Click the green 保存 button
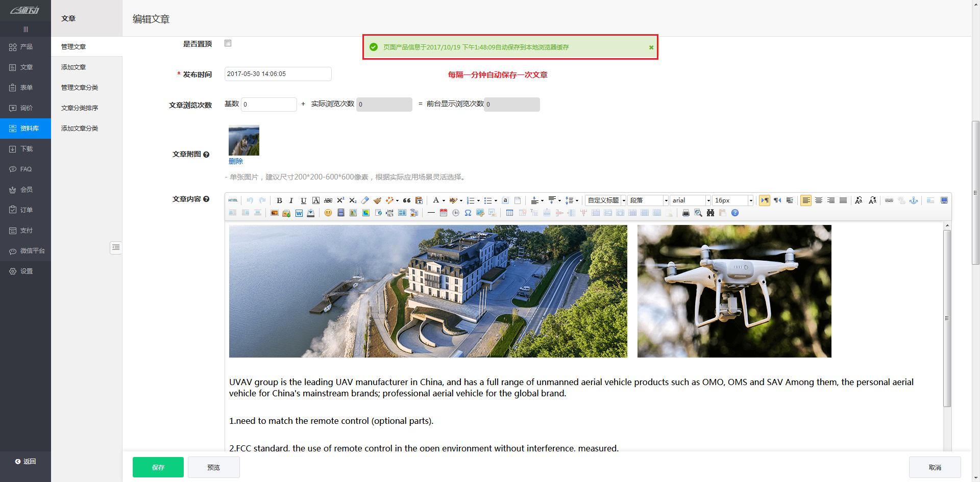Image resolution: width=980 pixels, height=482 pixels. [158, 467]
